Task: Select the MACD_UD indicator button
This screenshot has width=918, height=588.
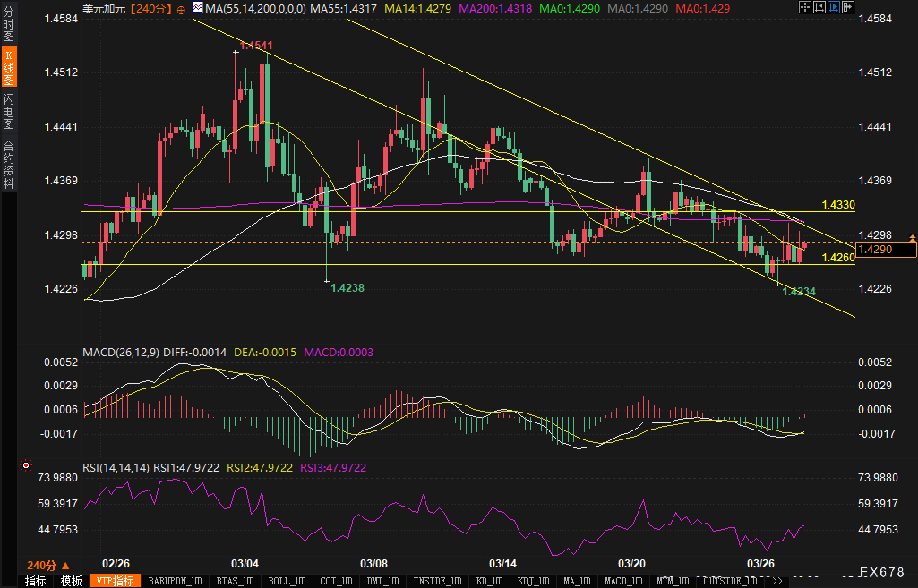Action: click(x=623, y=581)
